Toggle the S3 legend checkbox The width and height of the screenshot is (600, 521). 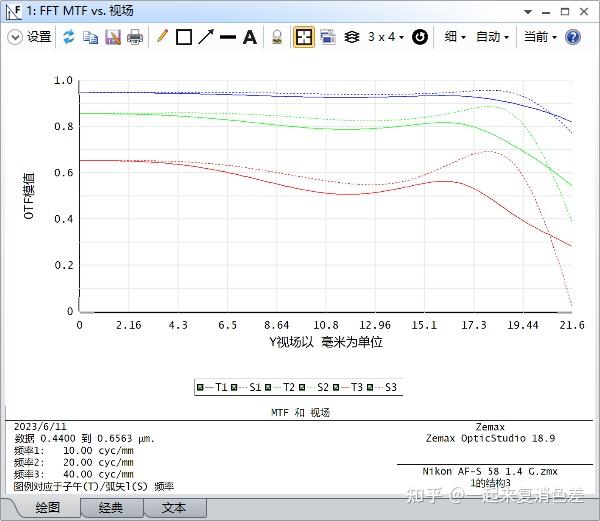click(x=370, y=387)
